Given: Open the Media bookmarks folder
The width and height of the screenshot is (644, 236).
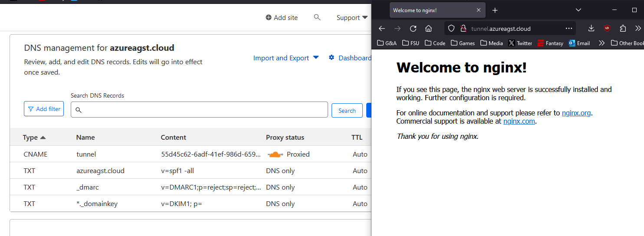Looking at the screenshot, I should point(492,43).
